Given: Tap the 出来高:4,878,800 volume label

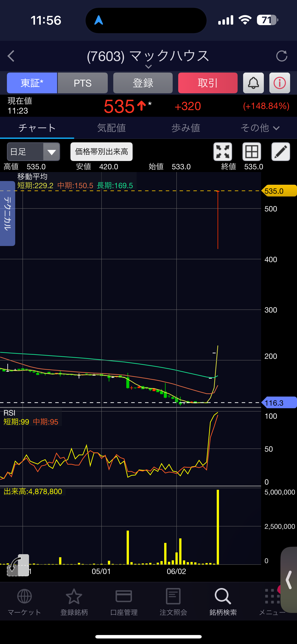Looking at the screenshot, I should [x=33, y=492].
